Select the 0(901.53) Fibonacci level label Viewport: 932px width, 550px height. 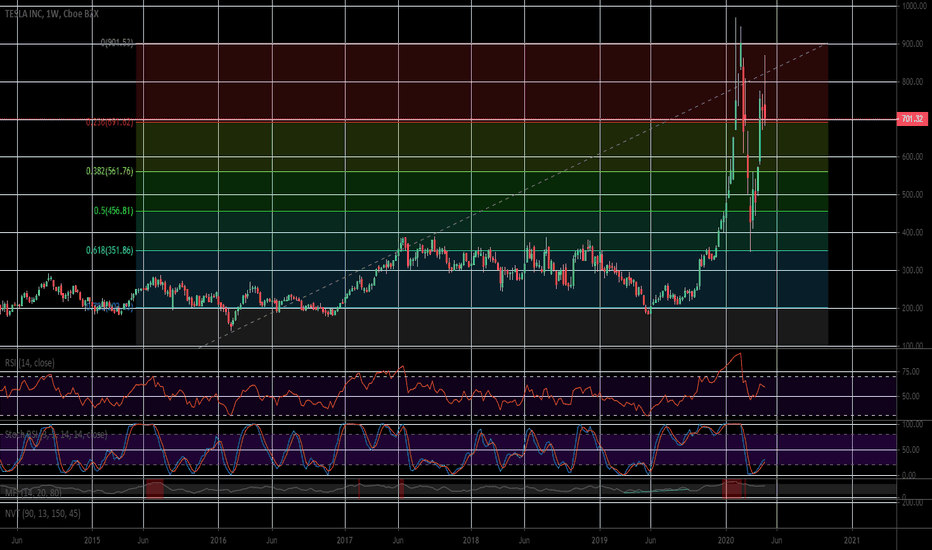pos(117,43)
